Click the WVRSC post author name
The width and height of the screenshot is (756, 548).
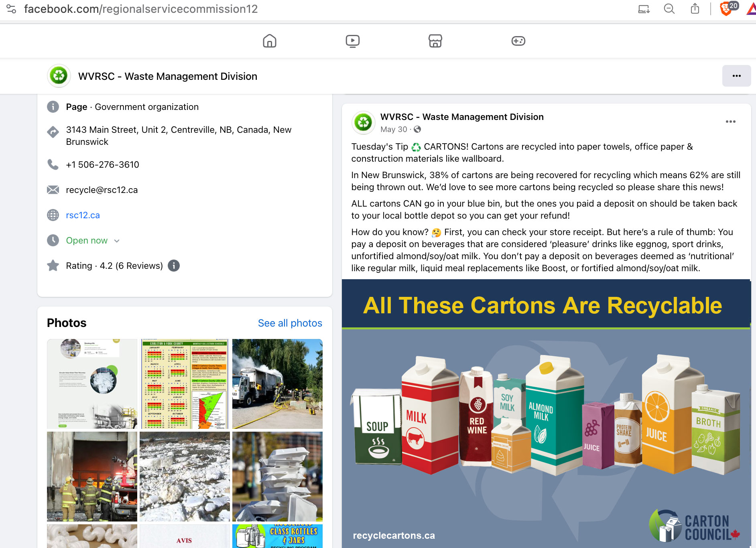pyautogui.click(x=462, y=117)
